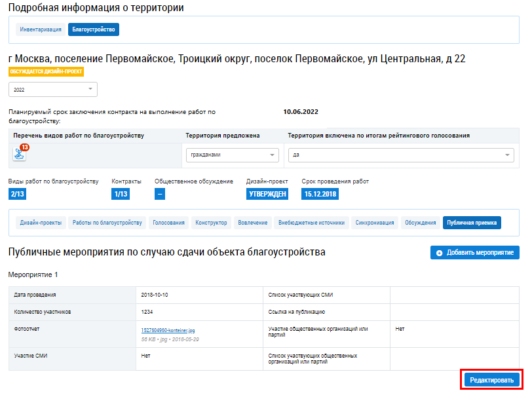532x393 pixels.
Task: Open the Дизайн-проекты tab
Action: coord(41,223)
